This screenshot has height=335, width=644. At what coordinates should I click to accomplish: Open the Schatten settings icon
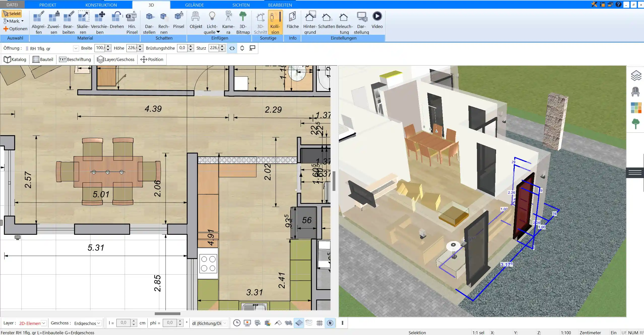point(327,20)
